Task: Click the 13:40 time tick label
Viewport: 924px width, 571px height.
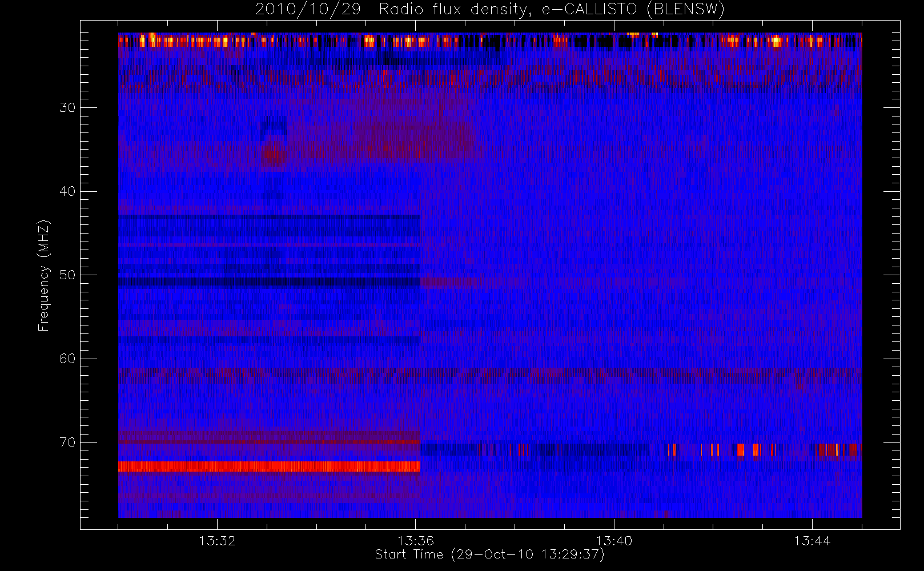Action: coord(614,541)
